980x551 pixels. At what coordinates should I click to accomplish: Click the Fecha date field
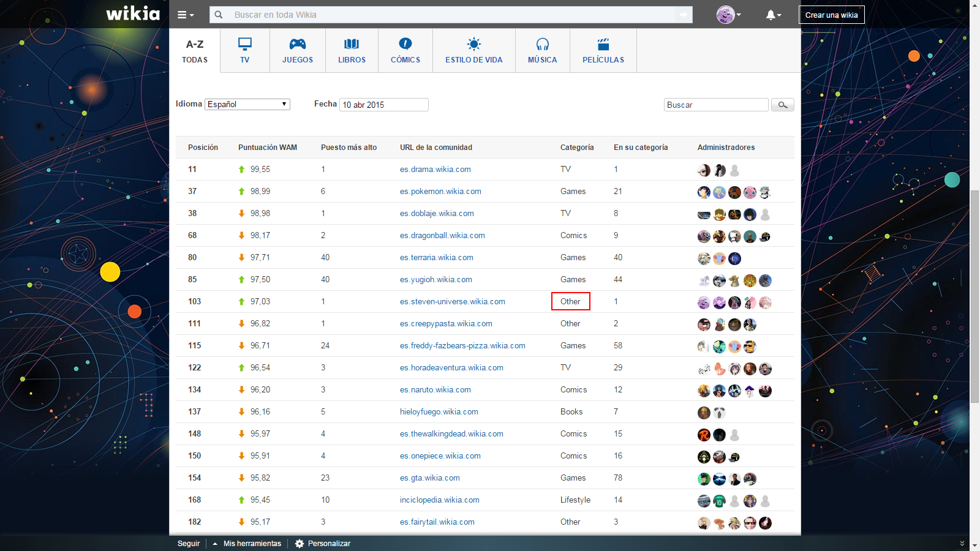point(383,105)
